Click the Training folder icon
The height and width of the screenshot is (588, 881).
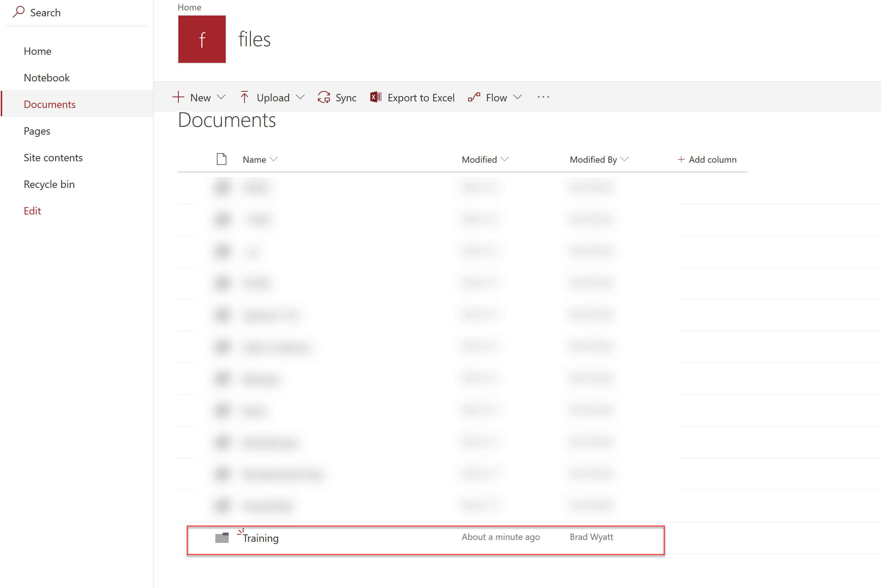point(222,537)
